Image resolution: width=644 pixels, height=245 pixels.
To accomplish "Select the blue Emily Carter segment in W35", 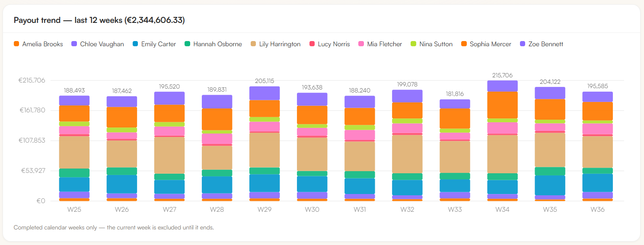I will [x=550, y=185].
